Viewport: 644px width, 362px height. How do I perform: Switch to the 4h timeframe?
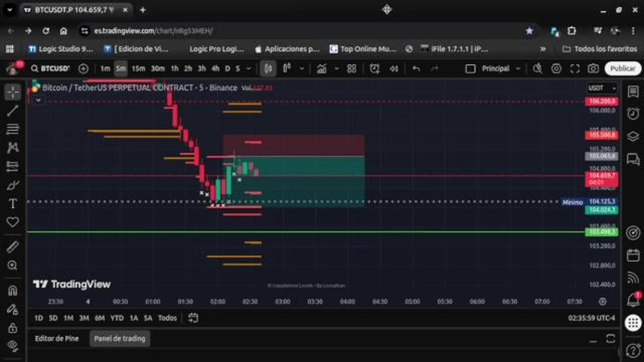(x=215, y=68)
